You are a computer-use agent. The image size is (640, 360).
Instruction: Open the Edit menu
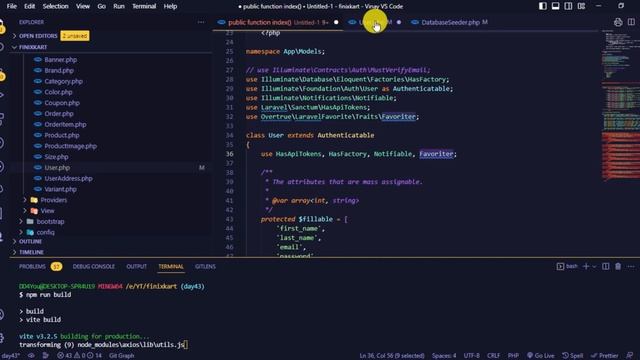[29, 6]
